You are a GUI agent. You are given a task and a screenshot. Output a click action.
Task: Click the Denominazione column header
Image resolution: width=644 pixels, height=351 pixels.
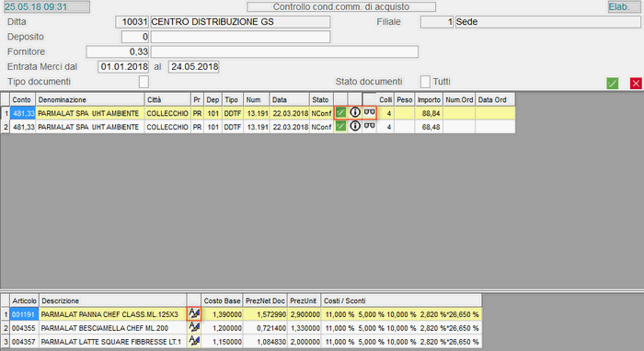pyautogui.click(x=90, y=99)
